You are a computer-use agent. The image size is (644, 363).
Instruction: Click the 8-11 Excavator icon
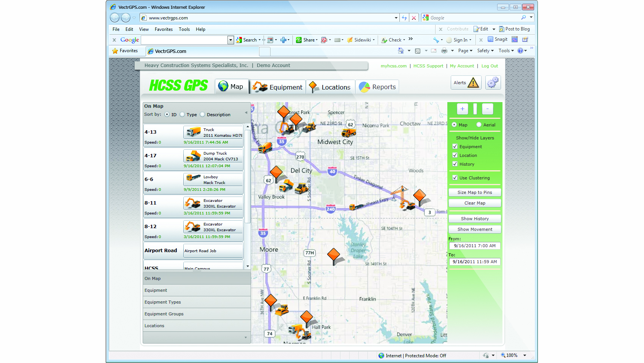pyautogui.click(x=192, y=203)
